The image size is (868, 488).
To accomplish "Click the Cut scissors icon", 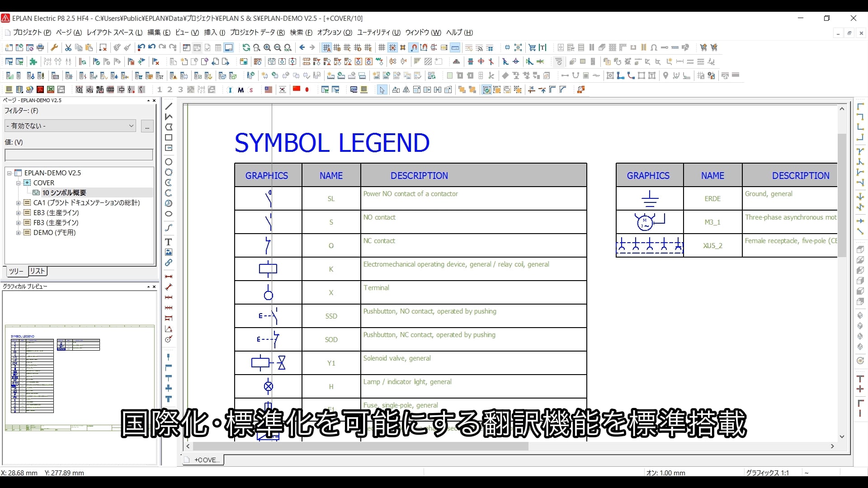I will (68, 47).
